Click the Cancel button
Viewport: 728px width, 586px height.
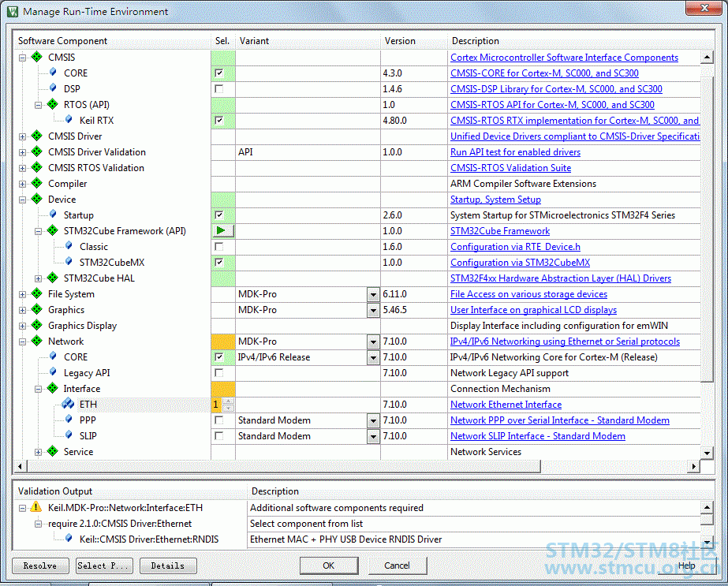tap(397, 565)
